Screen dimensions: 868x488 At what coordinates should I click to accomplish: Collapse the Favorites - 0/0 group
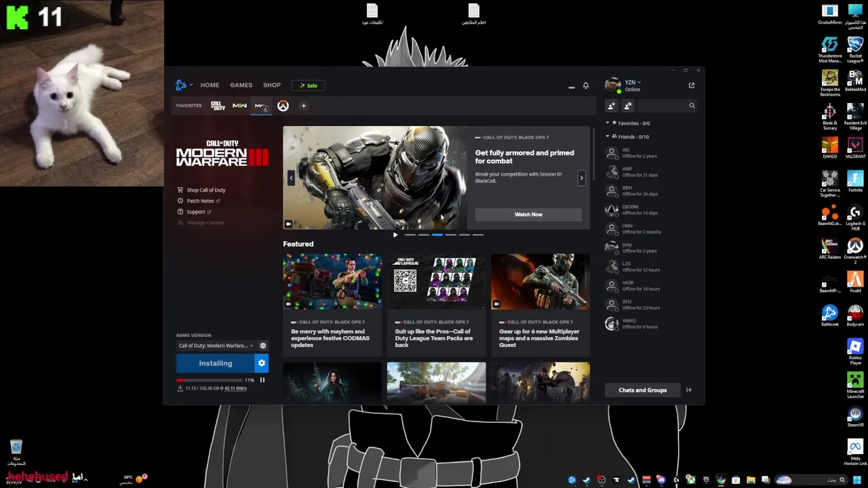tap(608, 123)
